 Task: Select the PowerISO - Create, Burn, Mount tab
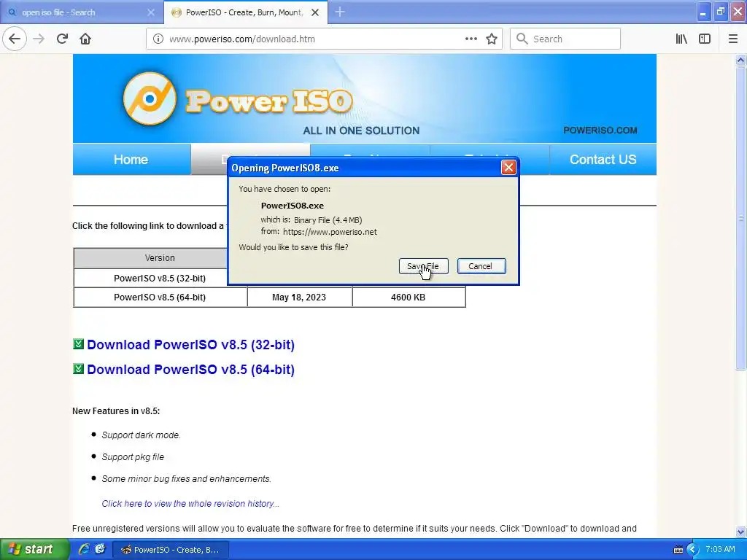245,12
